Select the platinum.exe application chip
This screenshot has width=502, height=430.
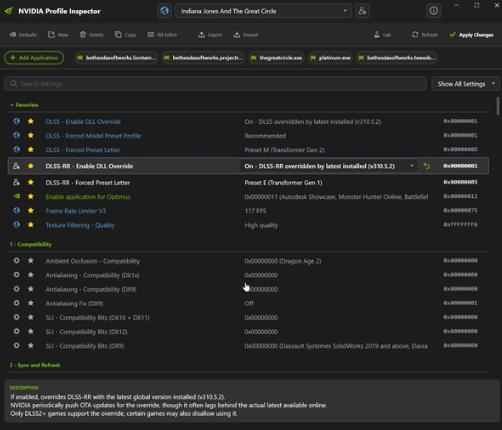331,58
